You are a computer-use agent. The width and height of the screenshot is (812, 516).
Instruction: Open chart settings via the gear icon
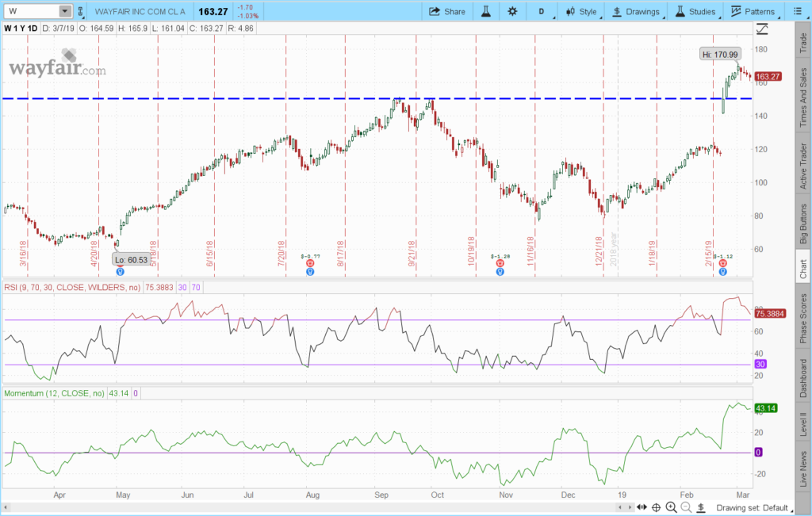coord(511,11)
